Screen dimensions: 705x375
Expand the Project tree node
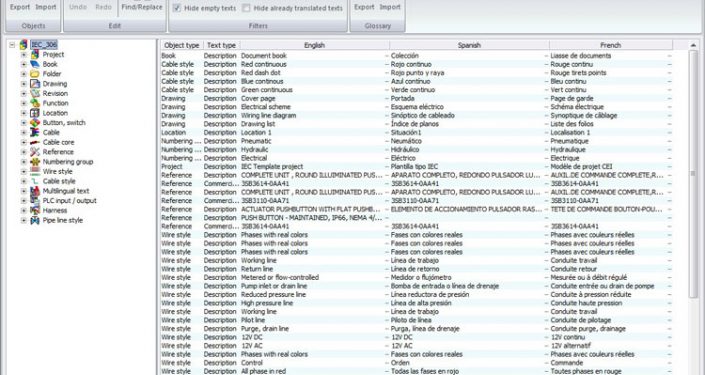[x=24, y=54]
